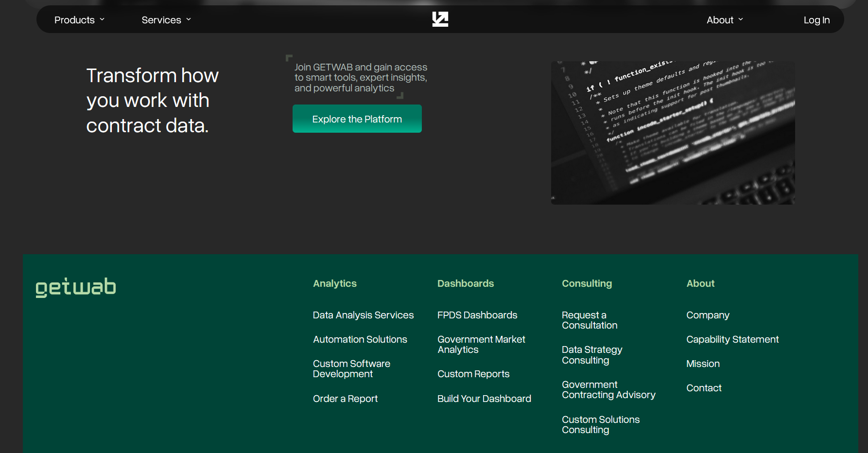Screen dimensions: 868x453
Task: Click the code screen image
Action: pos(673,133)
